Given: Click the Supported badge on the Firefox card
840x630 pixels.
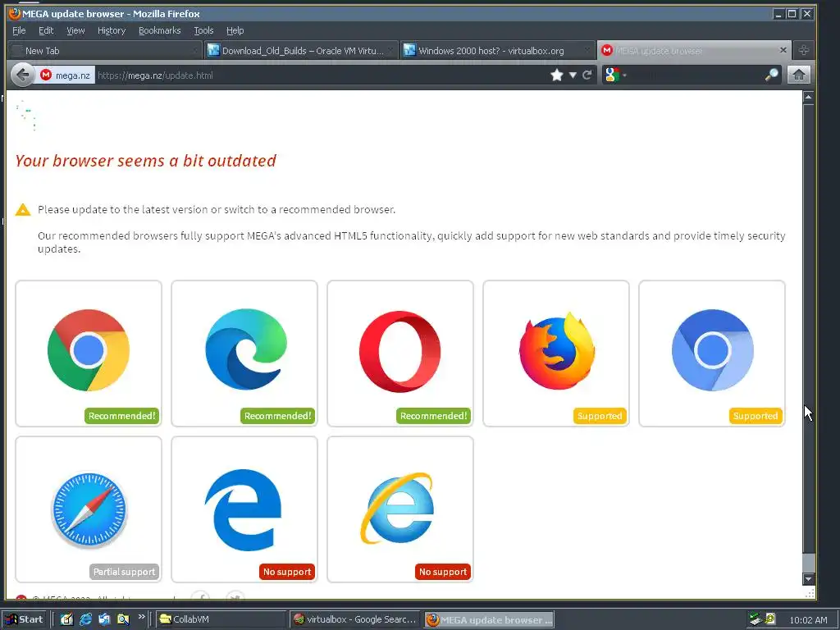Looking at the screenshot, I should [x=600, y=416].
